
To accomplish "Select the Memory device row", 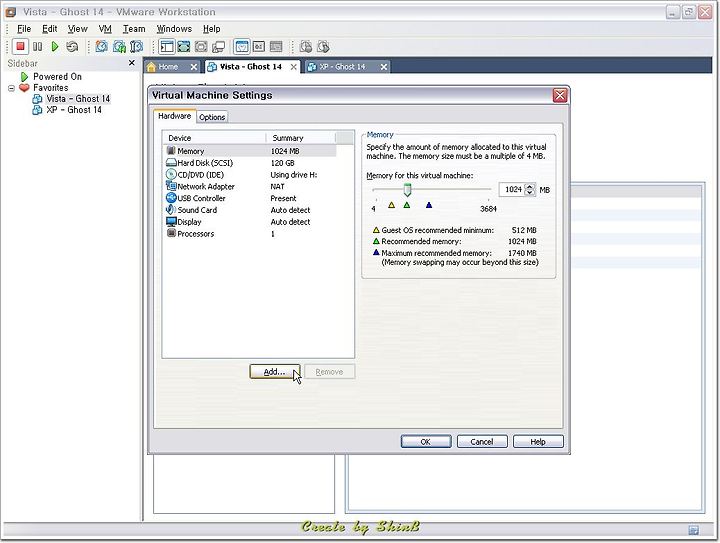I will pos(251,151).
